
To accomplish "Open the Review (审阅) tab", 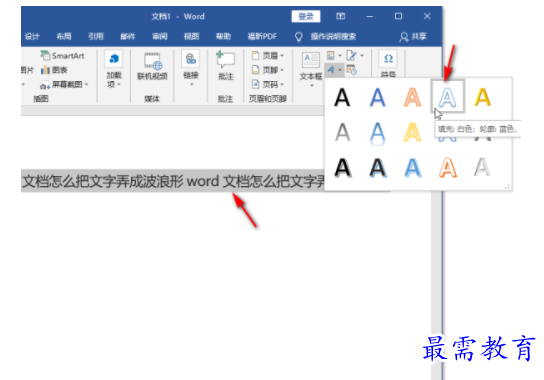I will (160, 36).
